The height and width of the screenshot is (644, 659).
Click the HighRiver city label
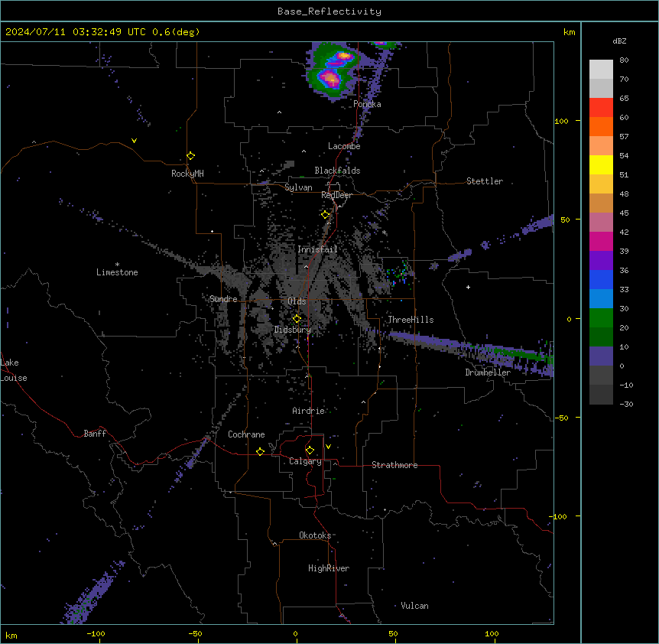coord(329,568)
